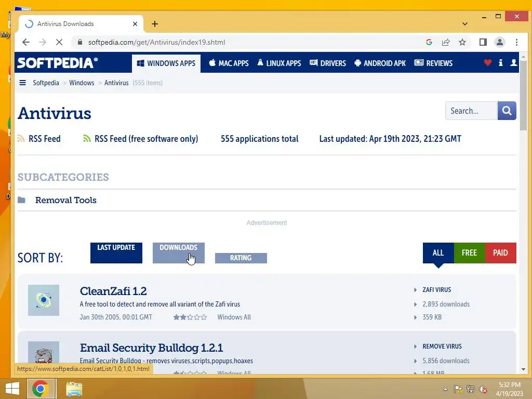532x399 pixels.
Task: Click the browser forward arrow
Action: (x=43, y=42)
